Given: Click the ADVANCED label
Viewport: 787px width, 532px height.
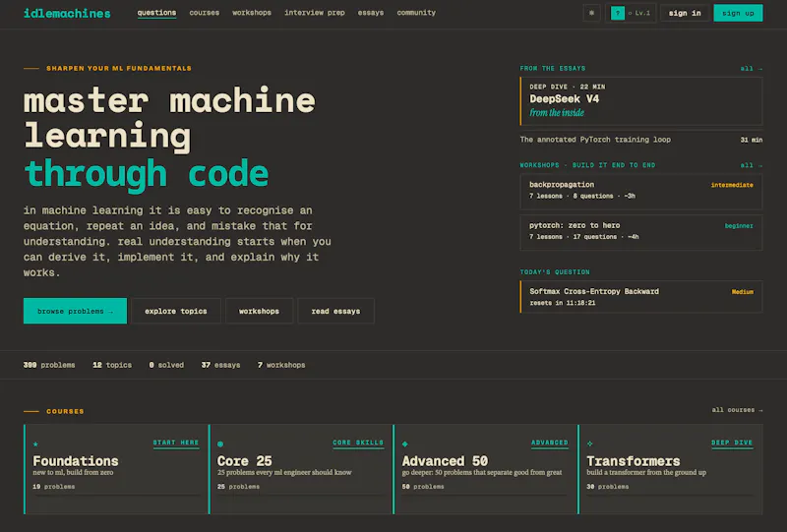Looking at the screenshot, I should tap(550, 443).
